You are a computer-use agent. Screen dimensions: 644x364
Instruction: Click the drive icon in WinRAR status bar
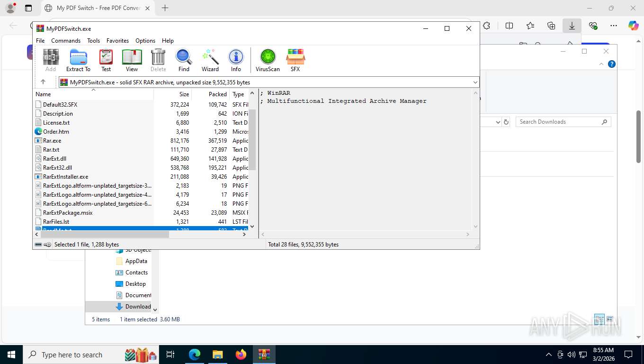38,245
